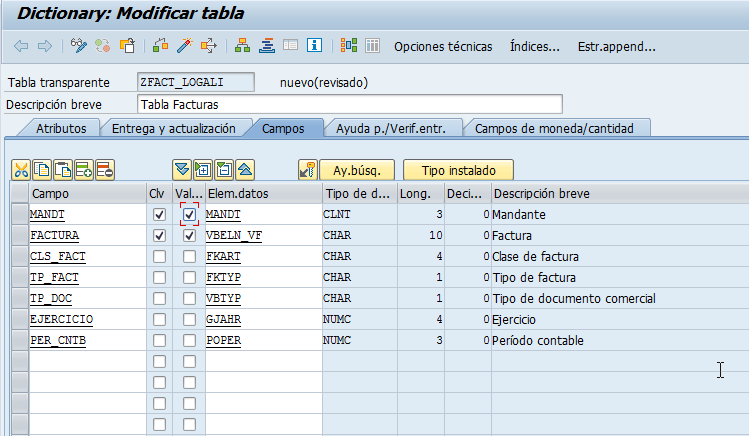Check the Clv checkbox for TP_DOC
This screenshot has width=749, height=436.
coord(160,298)
